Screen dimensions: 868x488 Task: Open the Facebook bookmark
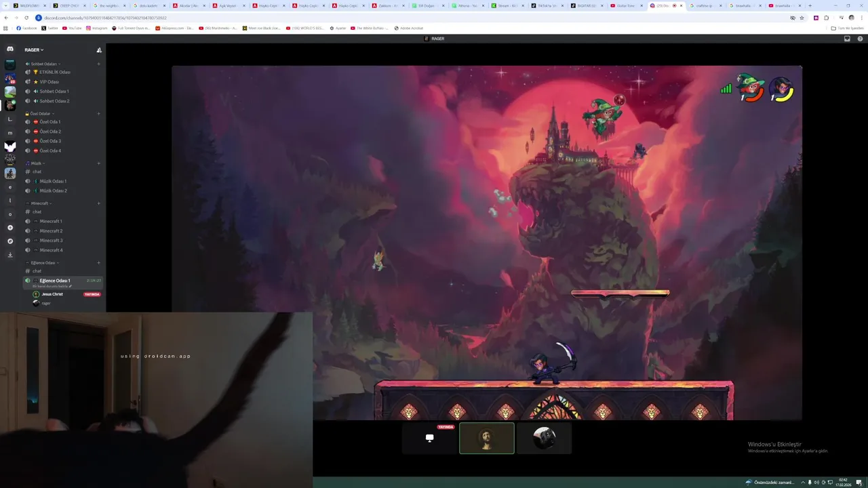pos(27,28)
